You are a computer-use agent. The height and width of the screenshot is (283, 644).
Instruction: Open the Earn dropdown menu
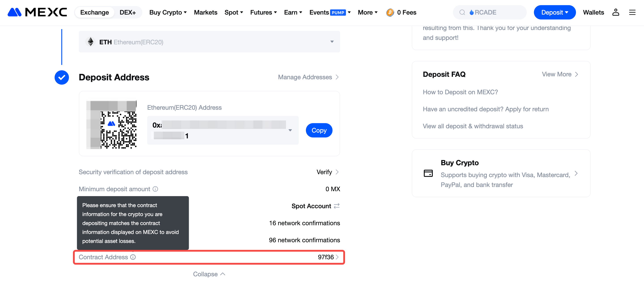(x=293, y=12)
